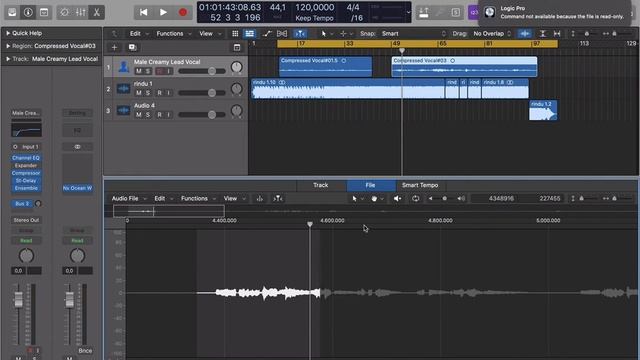Expand Track Male Creamy Lead Vocal inspector

click(8, 59)
